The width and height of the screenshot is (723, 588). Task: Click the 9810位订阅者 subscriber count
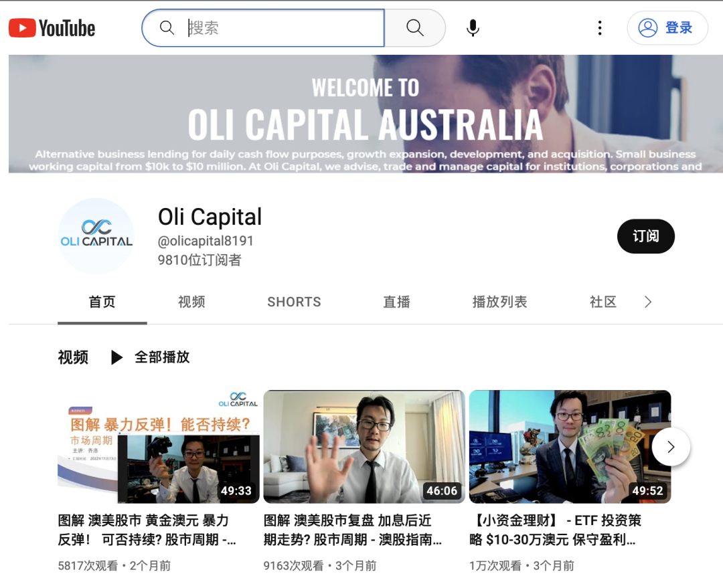pos(199,260)
